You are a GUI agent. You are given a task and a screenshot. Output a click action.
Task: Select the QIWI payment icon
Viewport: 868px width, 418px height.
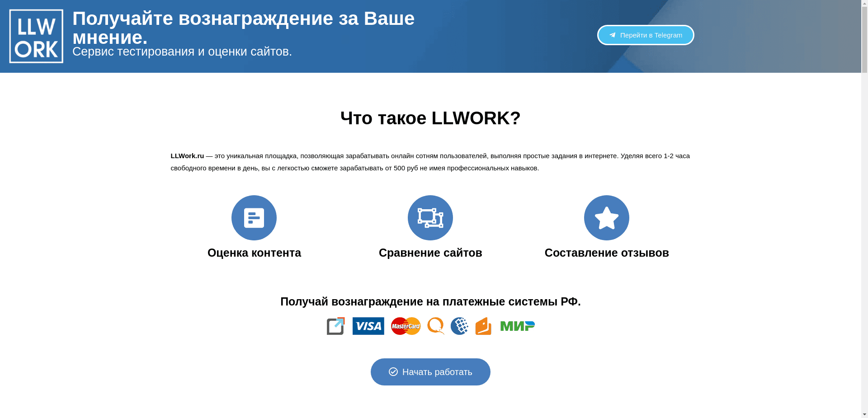coord(435,326)
